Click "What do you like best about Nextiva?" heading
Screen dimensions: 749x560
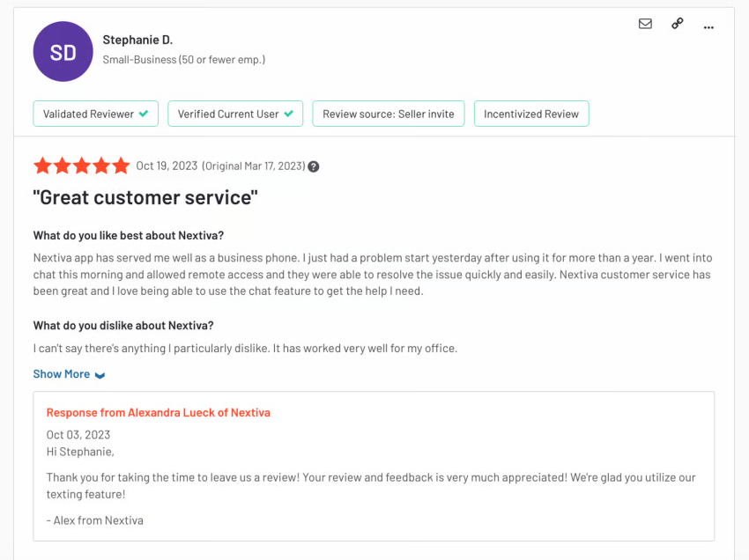[x=129, y=235]
